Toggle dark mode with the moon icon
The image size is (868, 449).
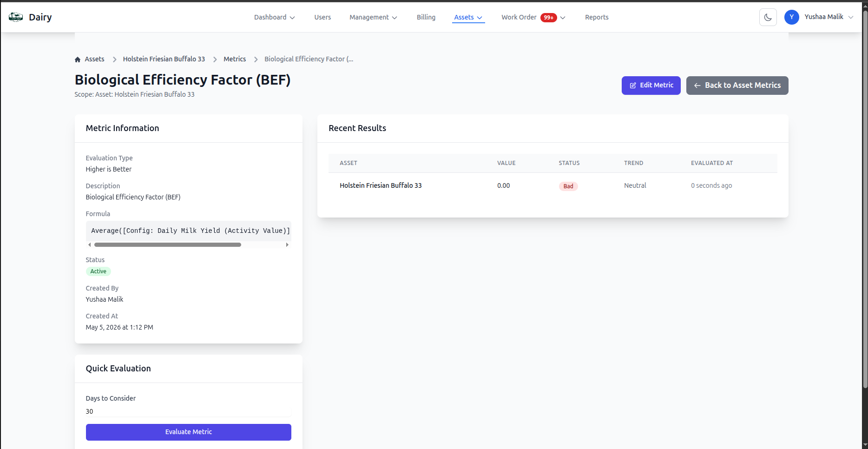[768, 17]
